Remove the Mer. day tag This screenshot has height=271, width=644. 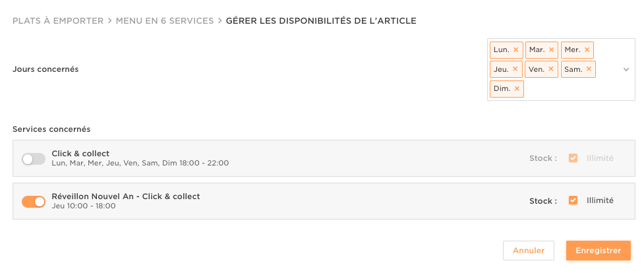(587, 49)
